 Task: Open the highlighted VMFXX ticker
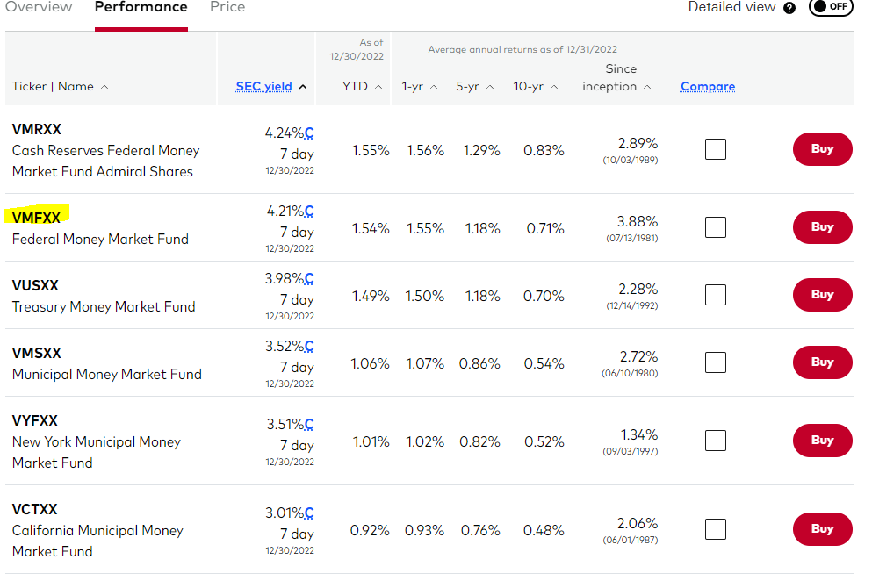click(x=36, y=218)
